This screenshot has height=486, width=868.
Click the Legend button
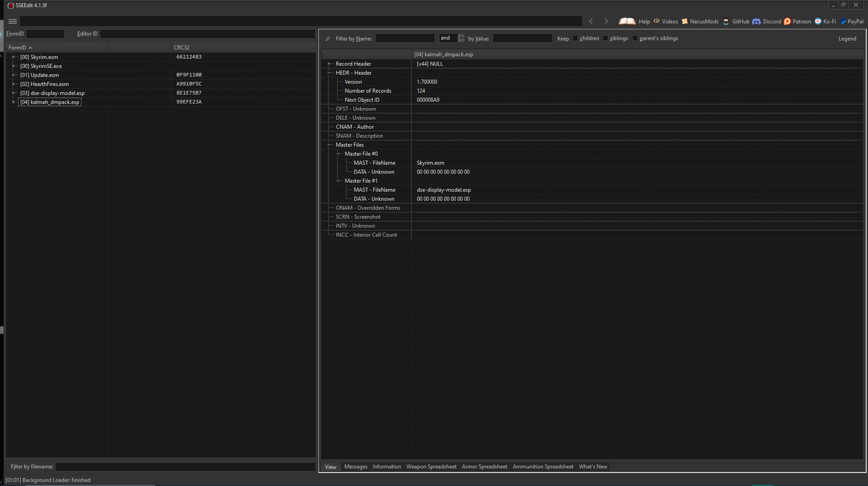point(847,38)
